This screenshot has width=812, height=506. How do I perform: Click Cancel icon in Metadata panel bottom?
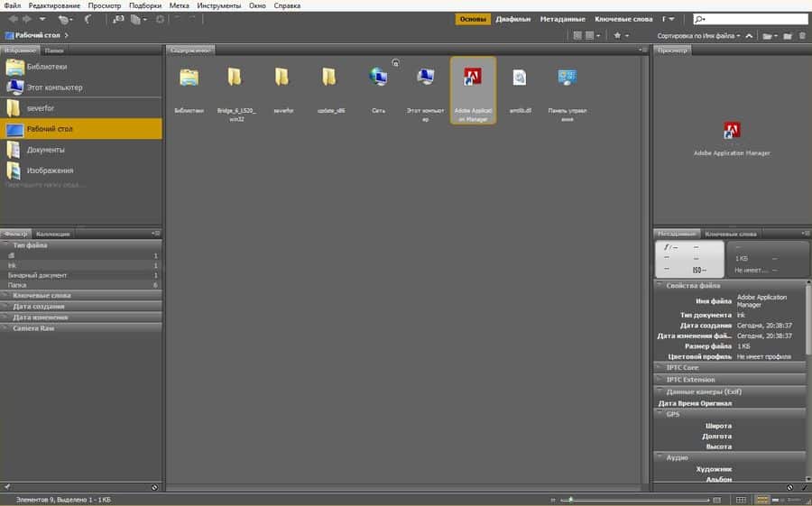click(x=789, y=487)
